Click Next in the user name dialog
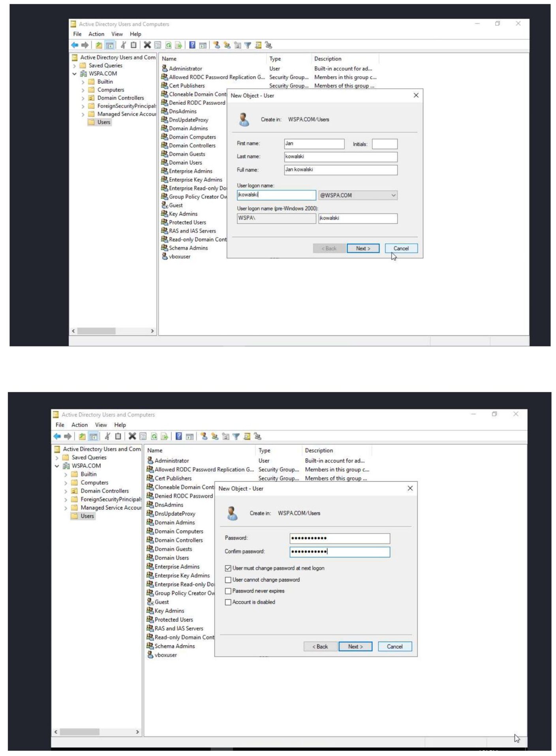 363,248
